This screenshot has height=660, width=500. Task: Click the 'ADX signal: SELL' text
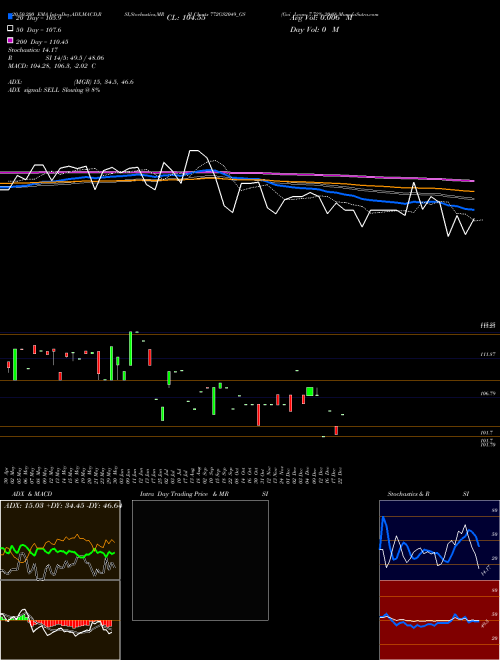[54, 90]
